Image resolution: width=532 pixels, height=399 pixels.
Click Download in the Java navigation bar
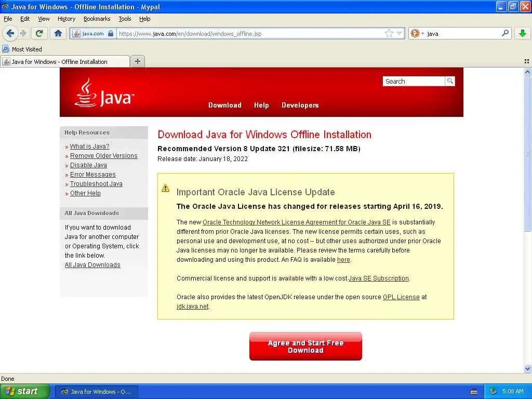point(224,105)
